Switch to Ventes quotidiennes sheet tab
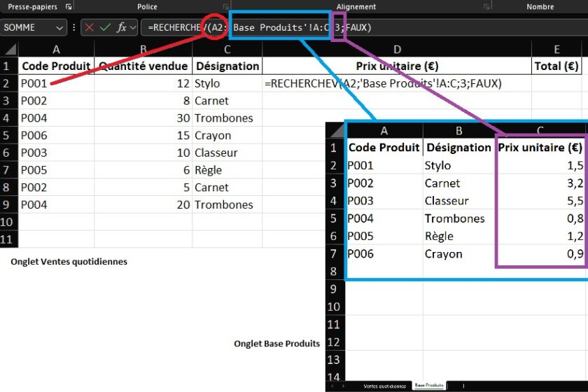 [x=384, y=386]
